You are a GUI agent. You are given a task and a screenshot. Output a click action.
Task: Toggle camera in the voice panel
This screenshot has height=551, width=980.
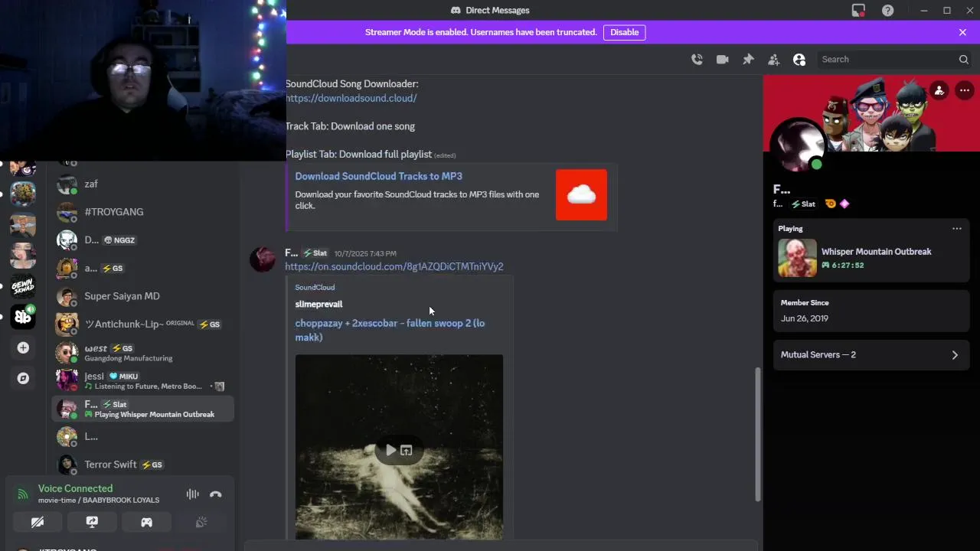(x=37, y=522)
